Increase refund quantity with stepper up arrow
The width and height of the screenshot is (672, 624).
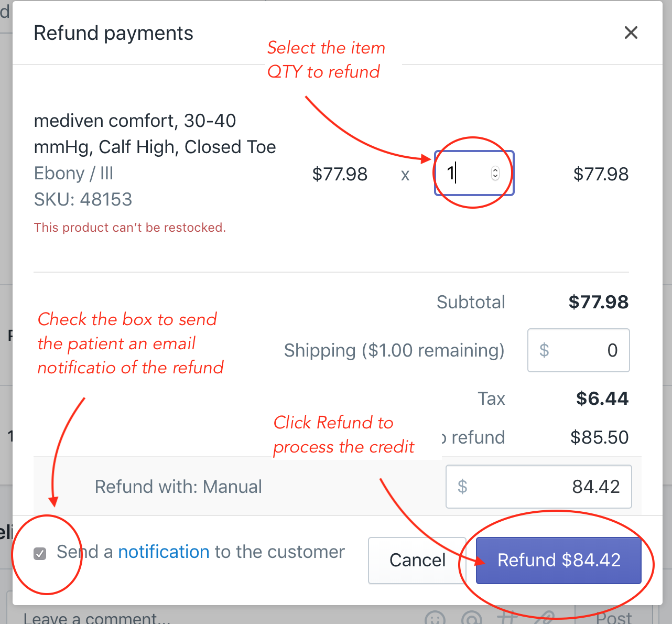coord(495,170)
